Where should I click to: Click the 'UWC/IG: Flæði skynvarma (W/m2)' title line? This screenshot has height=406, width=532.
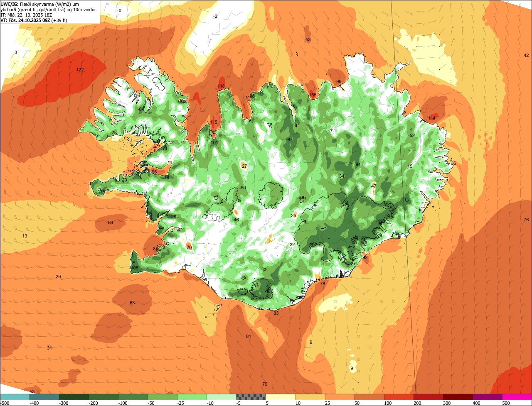39,4
